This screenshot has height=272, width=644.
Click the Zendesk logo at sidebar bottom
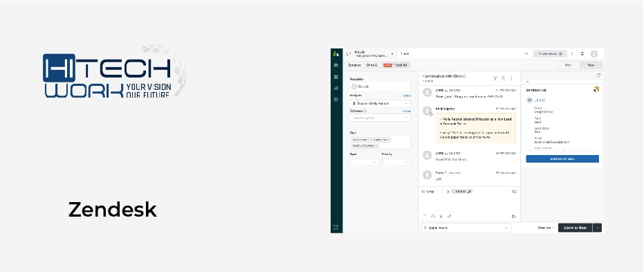(336, 227)
